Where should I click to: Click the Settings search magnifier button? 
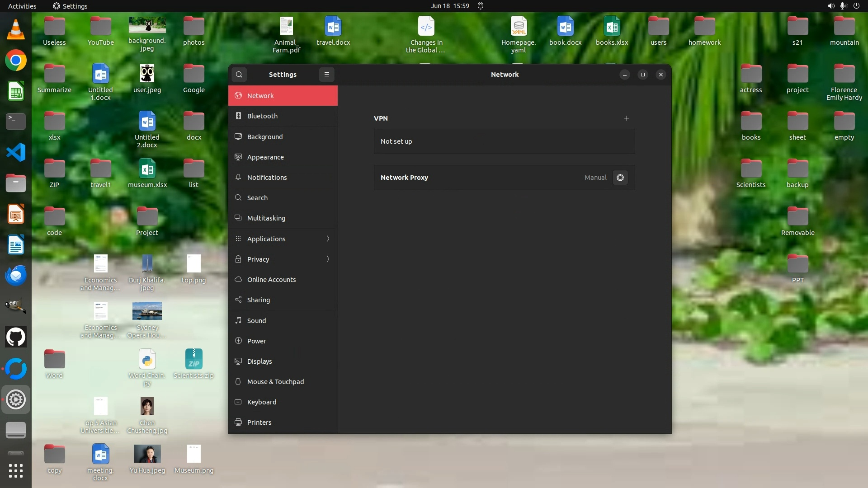pyautogui.click(x=239, y=75)
